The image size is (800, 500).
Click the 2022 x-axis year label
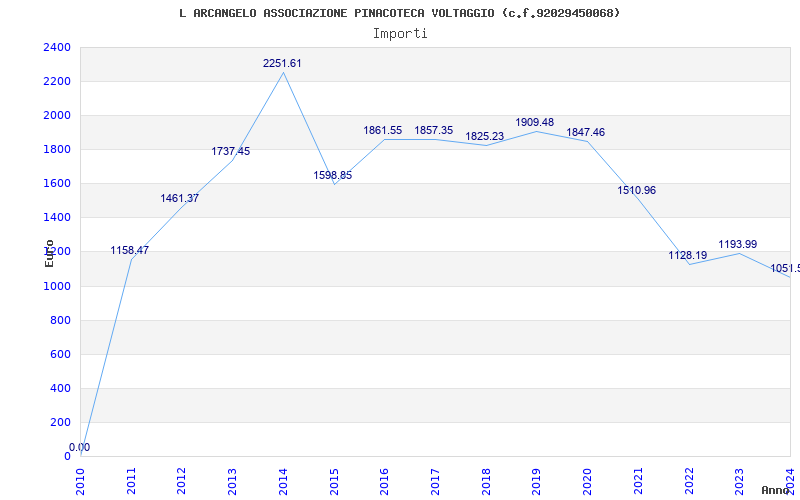coord(689,481)
